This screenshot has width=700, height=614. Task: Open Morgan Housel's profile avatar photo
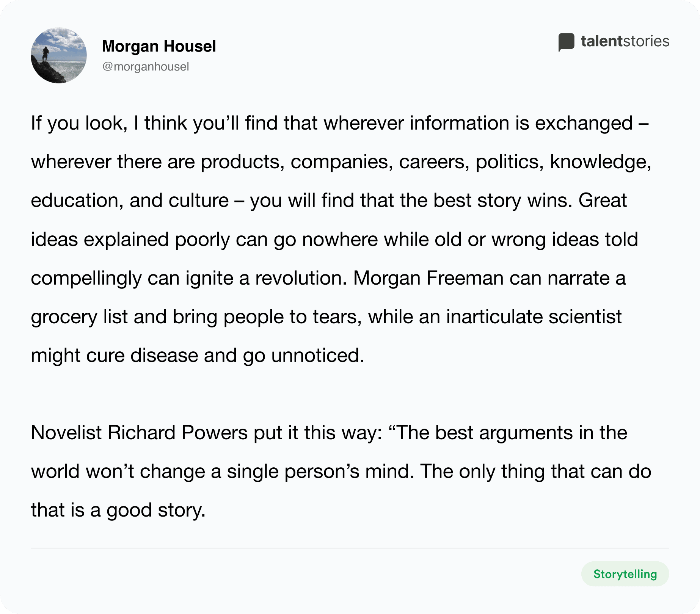click(x=59, y=55)
